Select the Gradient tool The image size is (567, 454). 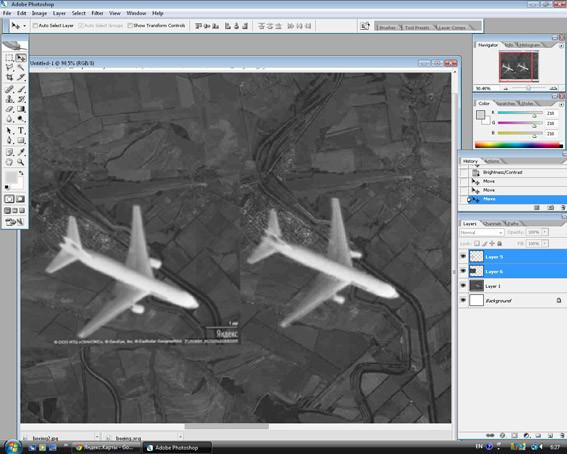tap(21, 109)
